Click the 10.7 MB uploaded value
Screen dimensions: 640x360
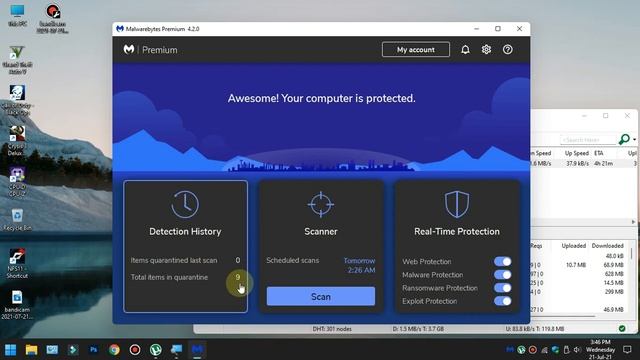[576, 265]
